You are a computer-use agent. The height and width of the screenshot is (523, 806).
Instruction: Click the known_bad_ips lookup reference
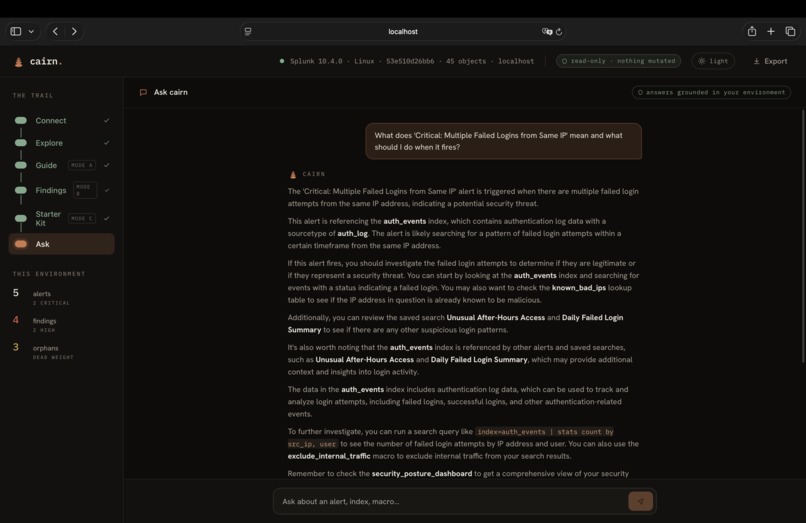coord(578,287)
